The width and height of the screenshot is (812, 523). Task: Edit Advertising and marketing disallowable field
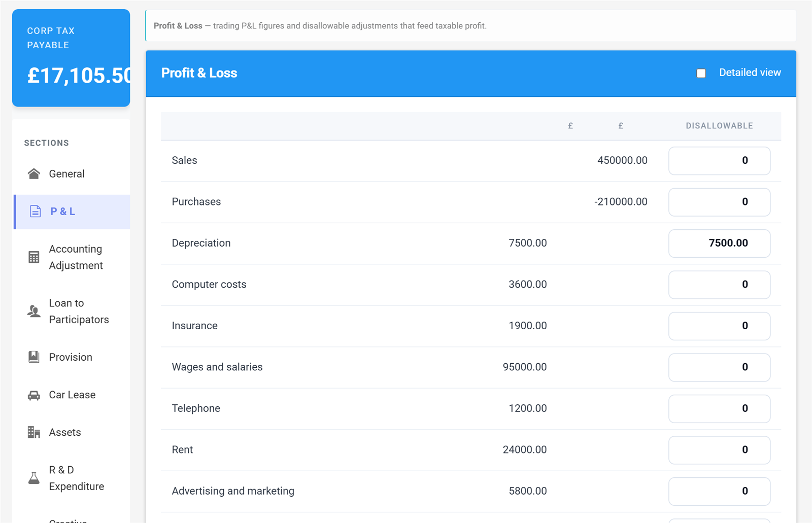pos(719,492)
